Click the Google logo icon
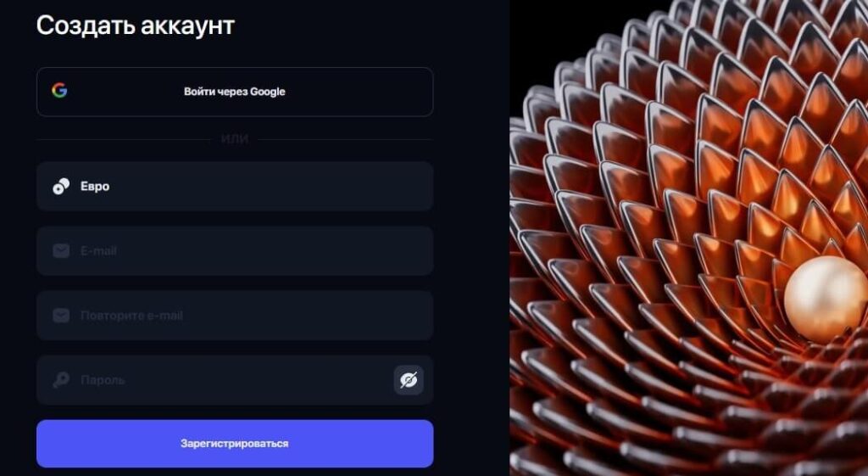This screenshot has width=868, height=476. tap(59, 91)
